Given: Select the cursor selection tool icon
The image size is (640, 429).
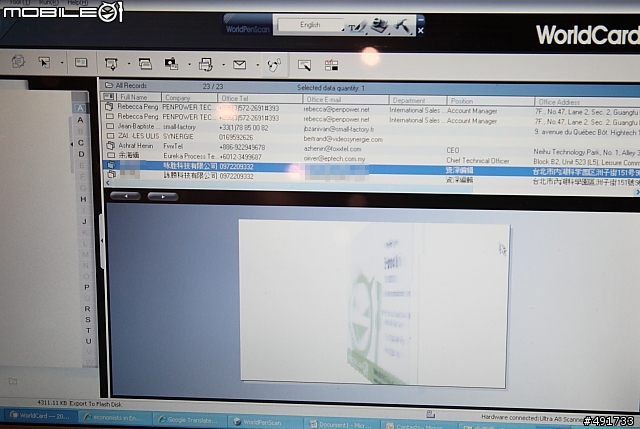Looking at the screenshot, I should (x=44, y=62).
